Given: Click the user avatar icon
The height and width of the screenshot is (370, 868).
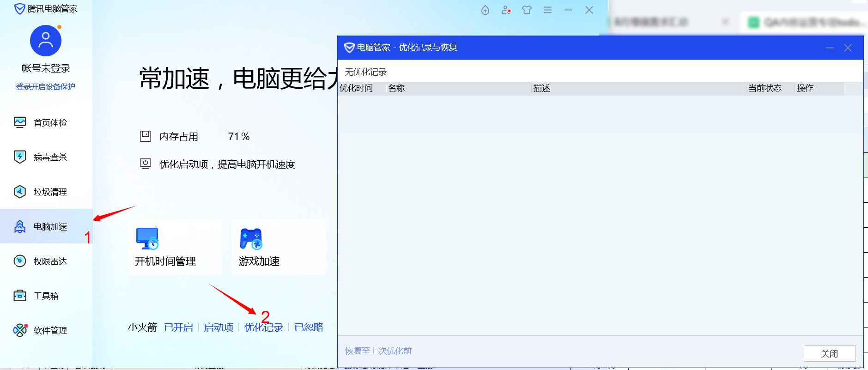Looking at the screenshot, I should coord(45,41).
